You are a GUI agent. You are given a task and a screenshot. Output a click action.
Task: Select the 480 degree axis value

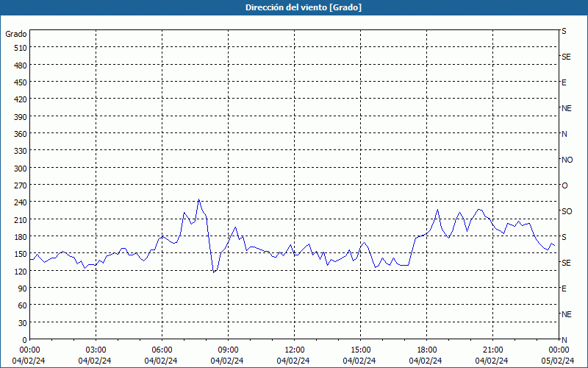click(21, 66)
